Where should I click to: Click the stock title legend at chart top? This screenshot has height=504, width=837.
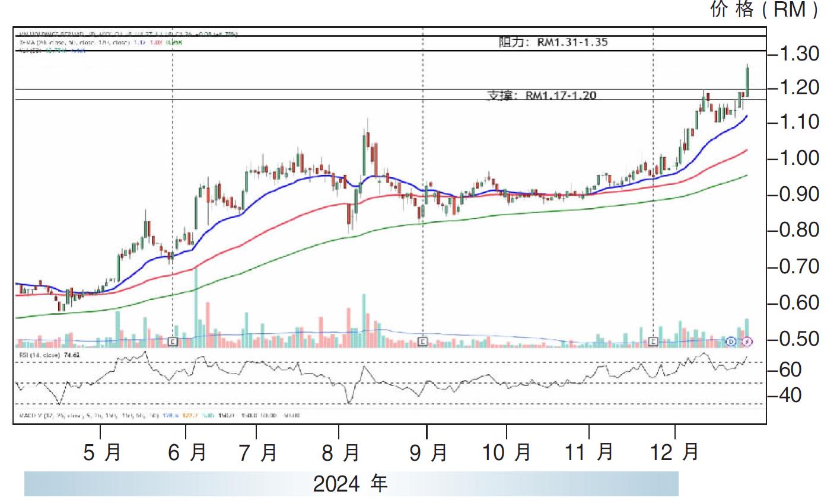[127, 34]
